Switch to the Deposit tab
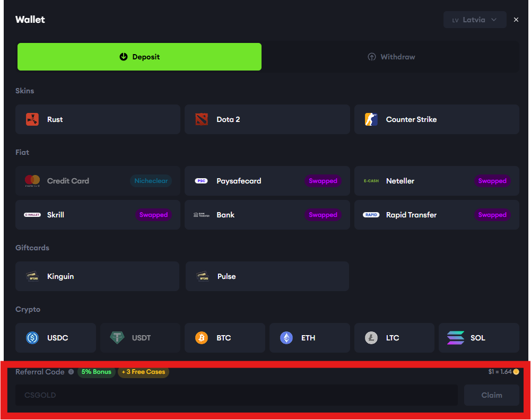The width and height of the screenshot is (531, 420). pos(140,57)
